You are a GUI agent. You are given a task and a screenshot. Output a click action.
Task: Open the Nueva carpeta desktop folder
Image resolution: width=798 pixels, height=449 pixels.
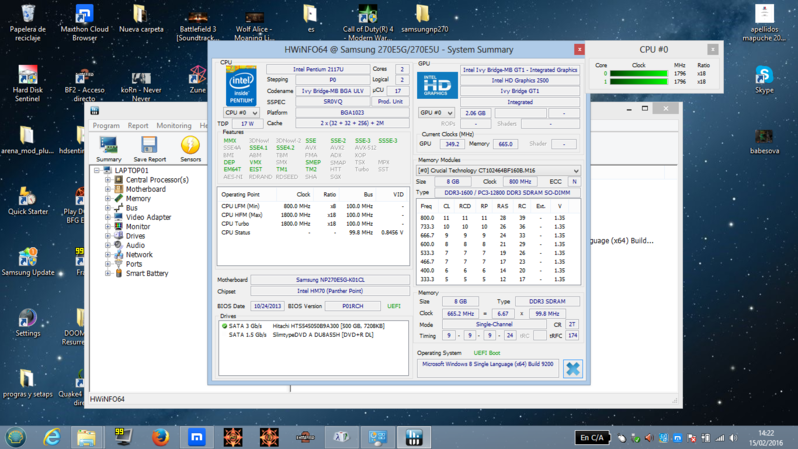141,19
